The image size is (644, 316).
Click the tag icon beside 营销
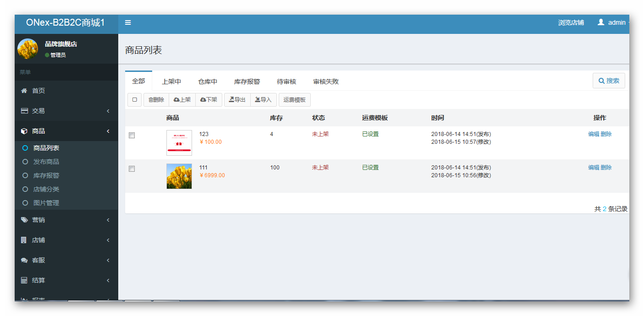pos(24,220)
